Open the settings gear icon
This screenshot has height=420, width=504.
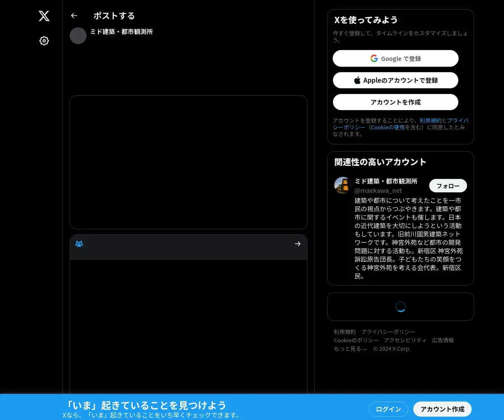coord(44,41)
